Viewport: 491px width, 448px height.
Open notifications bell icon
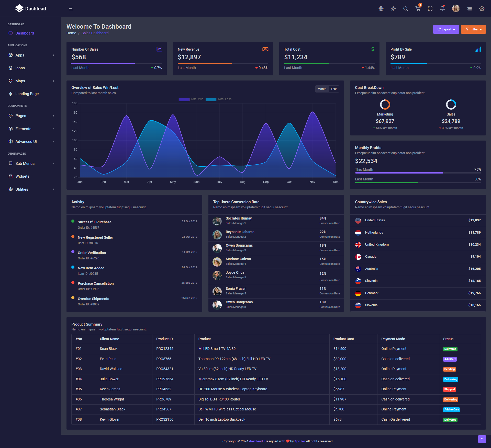[442, 9]
